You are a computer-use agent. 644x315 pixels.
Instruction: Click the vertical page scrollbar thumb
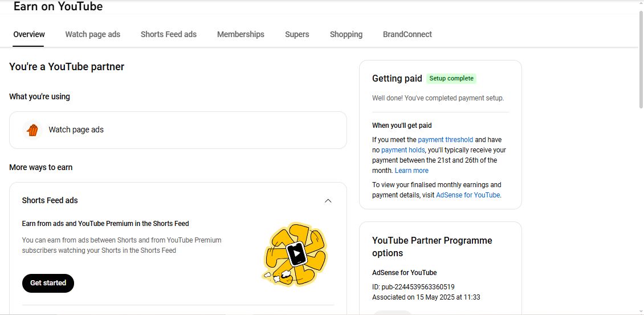641,59
